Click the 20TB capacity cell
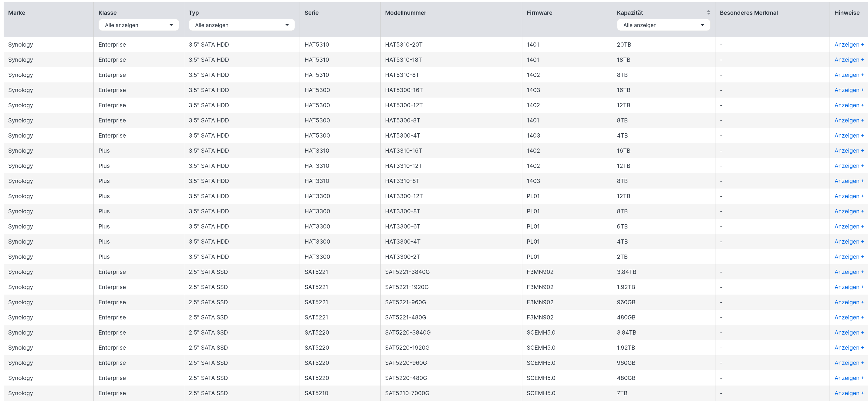868x404 pixels. pyautogui.click(x=624, y=45)
